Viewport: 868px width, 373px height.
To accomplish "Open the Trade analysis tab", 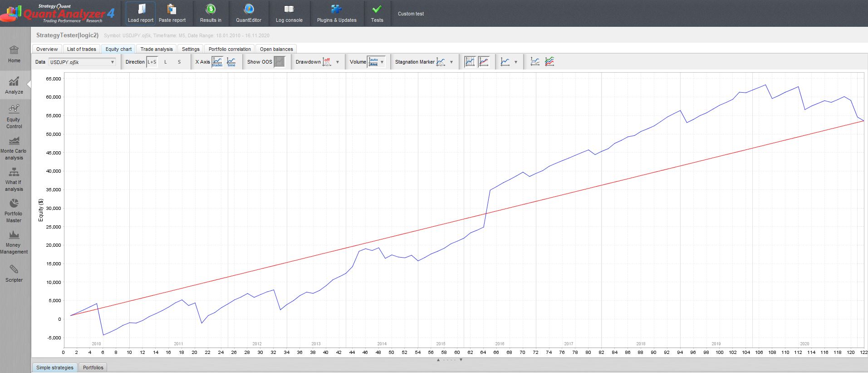I will click(x=157, y=49).
